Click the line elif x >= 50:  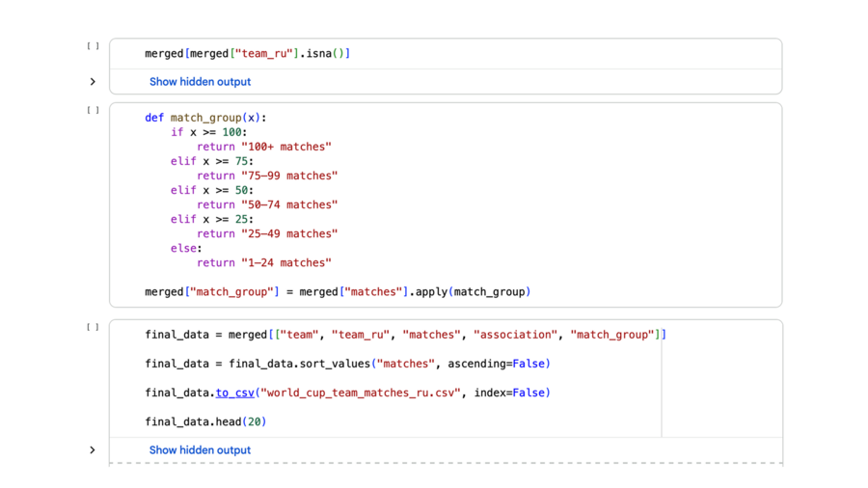212,190
